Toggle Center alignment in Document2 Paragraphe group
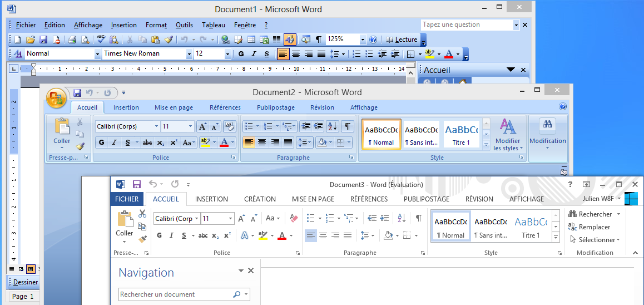Screen dimensions: 644x305 click(261, 142)
